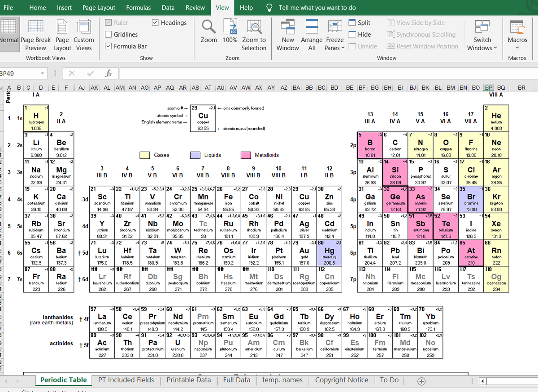Click the lightbulb Tell me icon
The height and width of the screenshot is (392, 538).
point(270,8)
